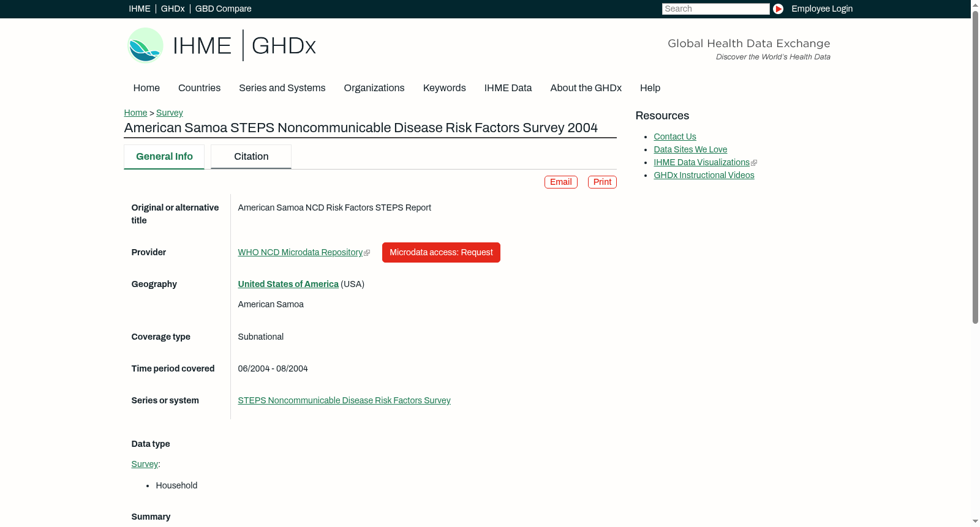Click the scrollbar down arrow

coord(975,522)
